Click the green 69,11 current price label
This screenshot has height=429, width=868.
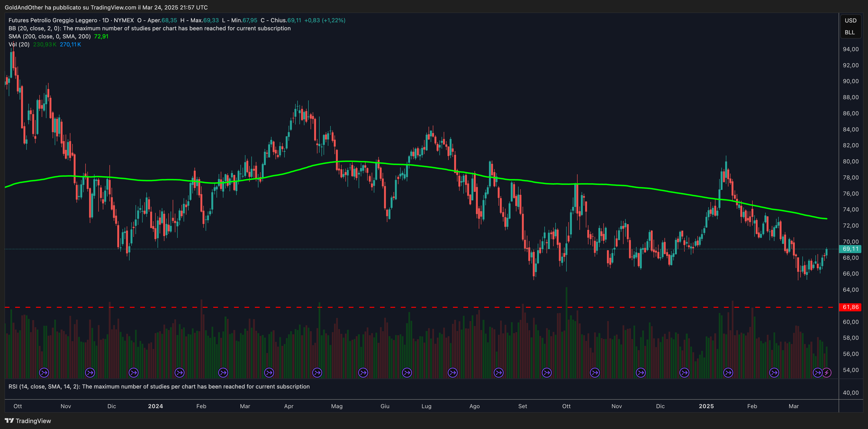coord(850,249)
